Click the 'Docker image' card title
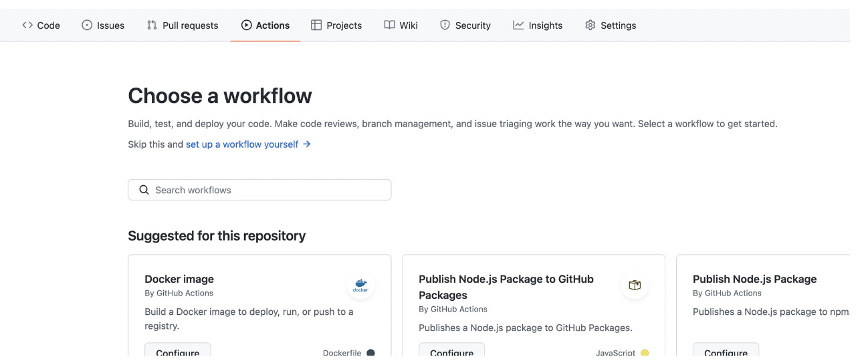The image size is (868, 361). pos(179,279)
